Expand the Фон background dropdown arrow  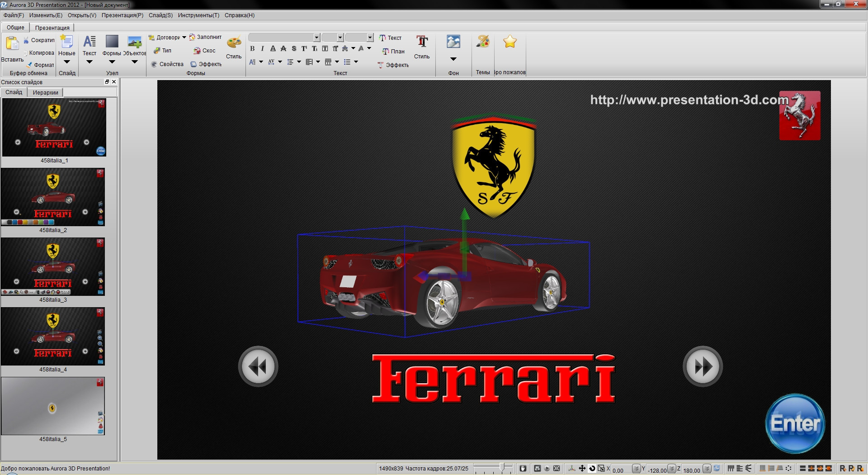pyautogui.click(x=453, y=59)
